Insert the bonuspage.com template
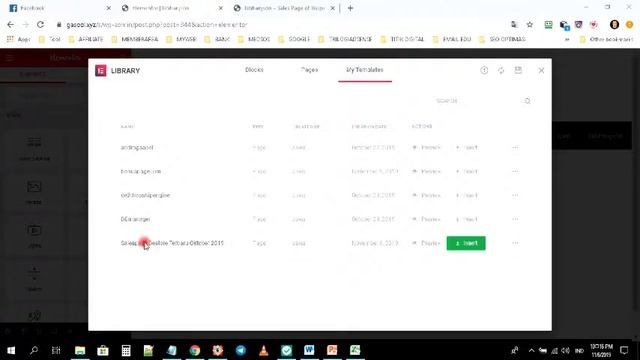Image resolution: width=640 pixels, height=360 pixels. (467, 171)
